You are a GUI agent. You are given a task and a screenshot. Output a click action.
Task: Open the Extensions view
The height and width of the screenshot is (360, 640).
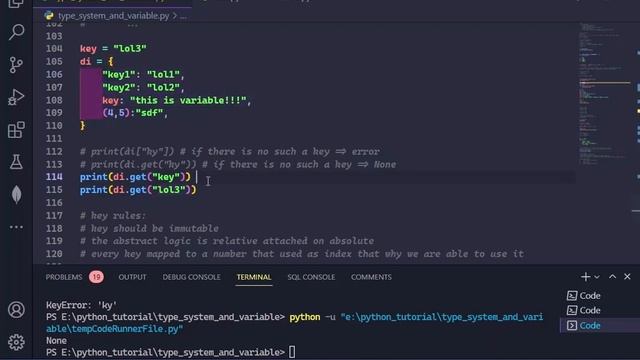16,130
